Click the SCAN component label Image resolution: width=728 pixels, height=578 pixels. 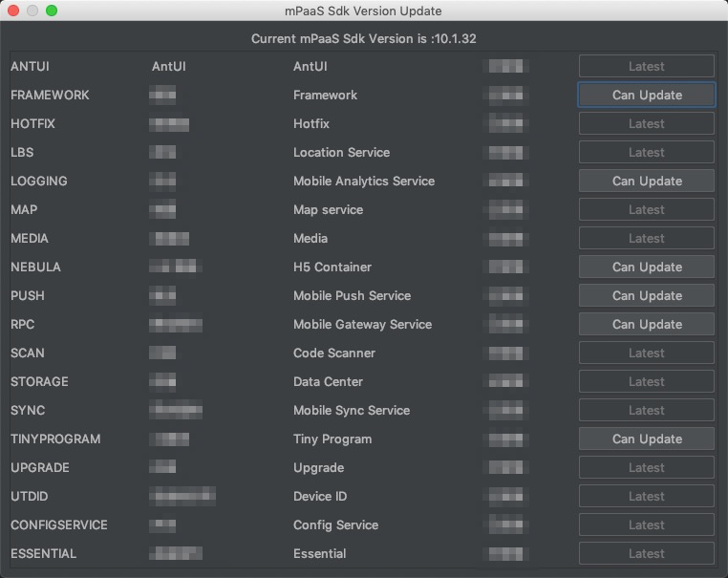click(28, 353)
